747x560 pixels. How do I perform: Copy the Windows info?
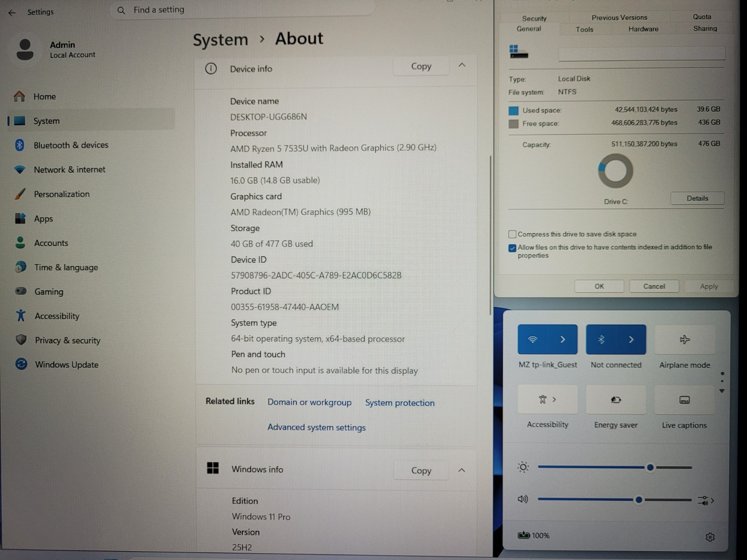[x=421, y=470]
